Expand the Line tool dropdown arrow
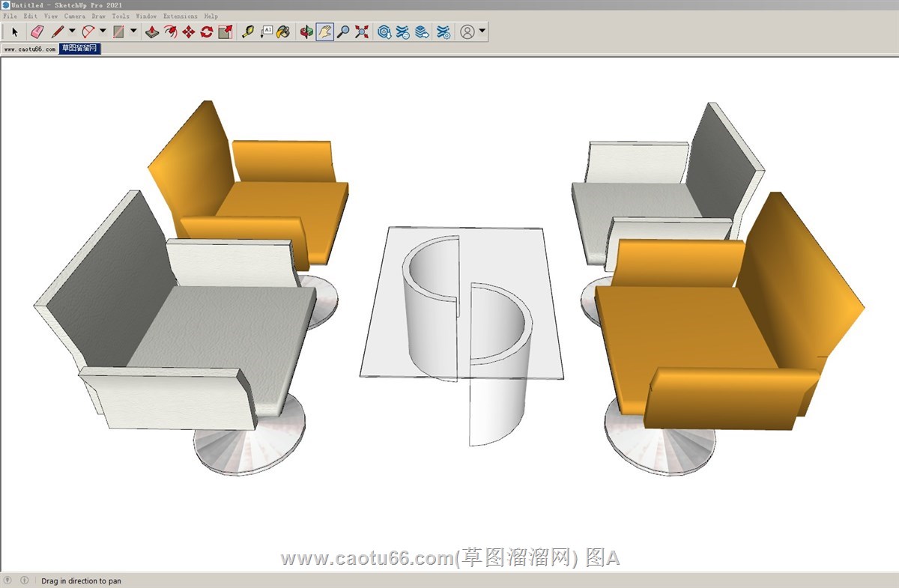The height and width of the screenshot is (588, 899). (72, 31)
